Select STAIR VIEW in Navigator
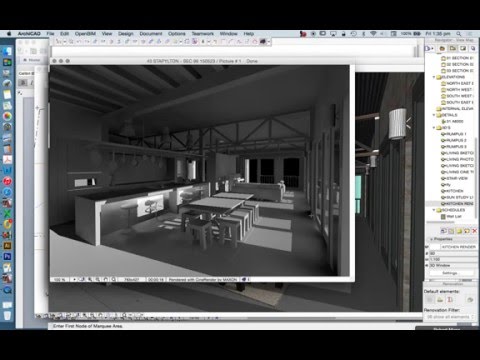Screen dimensions: 480x360 point(455,178)
